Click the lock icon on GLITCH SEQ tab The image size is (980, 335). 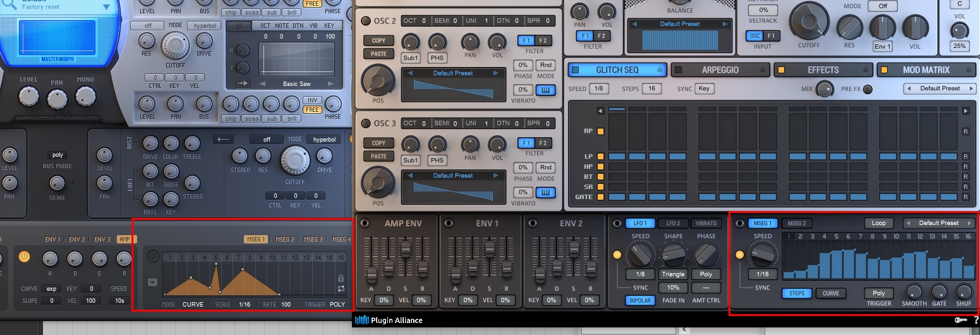coord(660,70)
